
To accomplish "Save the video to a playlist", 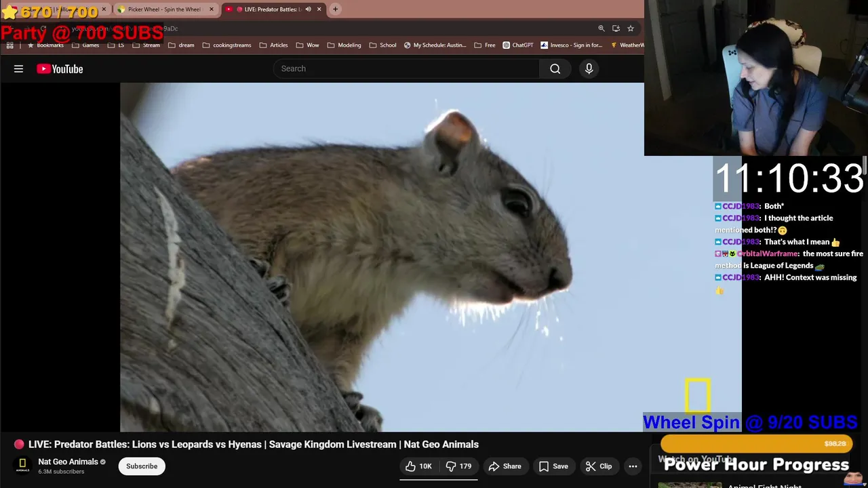I will click(x=553, y=466).
